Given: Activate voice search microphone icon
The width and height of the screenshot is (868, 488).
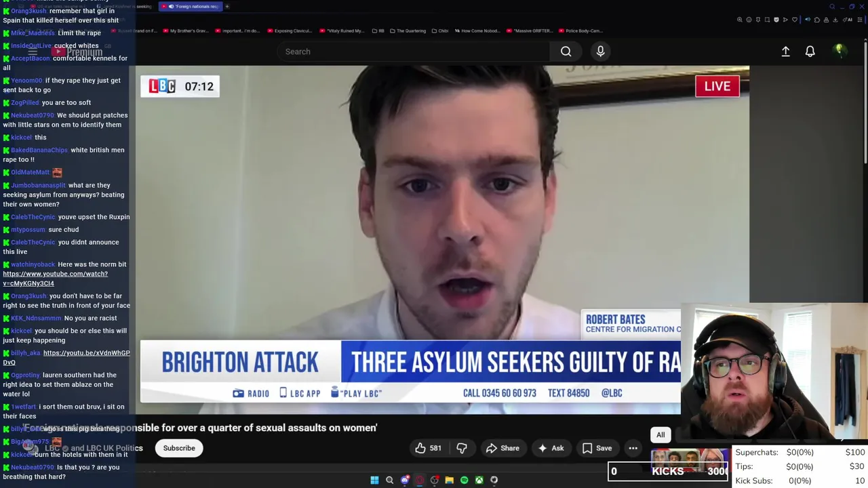Looking at the screenshot, I should pos(600,52).
